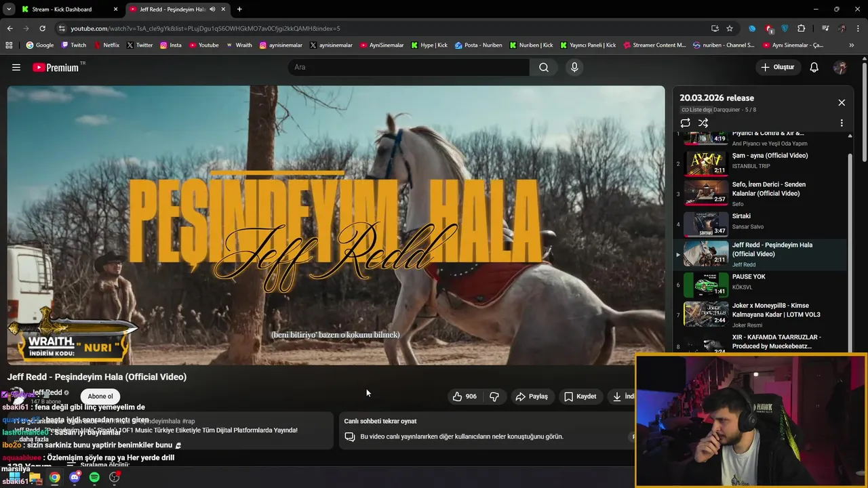Open Hype | Kick bookmark

pos(429,45)
